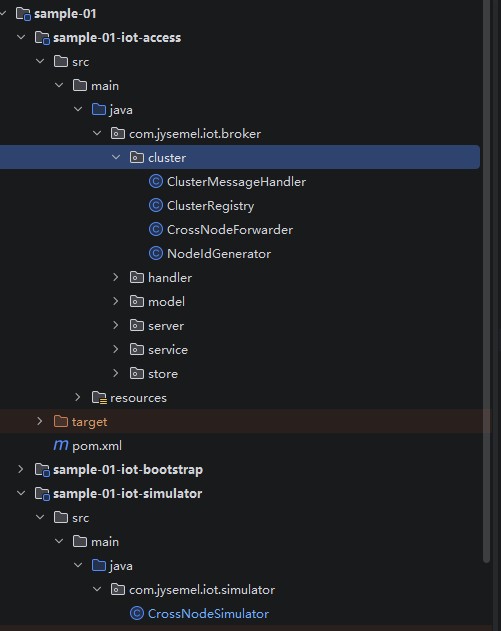Screen dimensions: 501x631
Task: Expand the server package
Action: click(x=115, y=325)
